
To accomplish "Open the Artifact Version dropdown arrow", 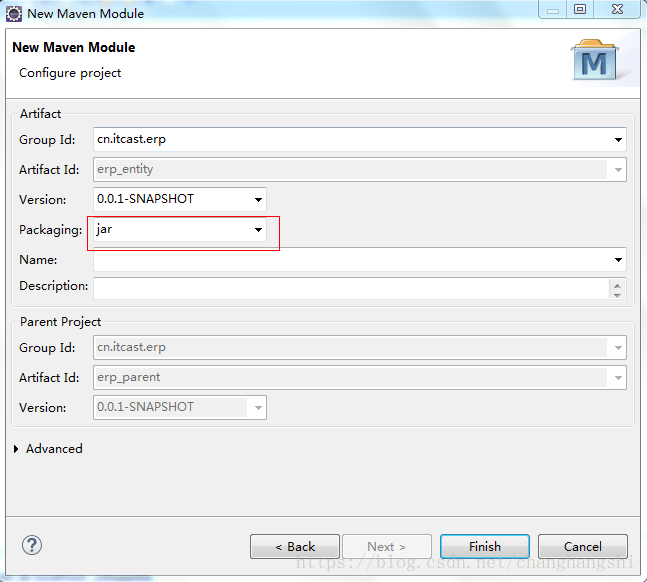I will click(x=258, y=200).
